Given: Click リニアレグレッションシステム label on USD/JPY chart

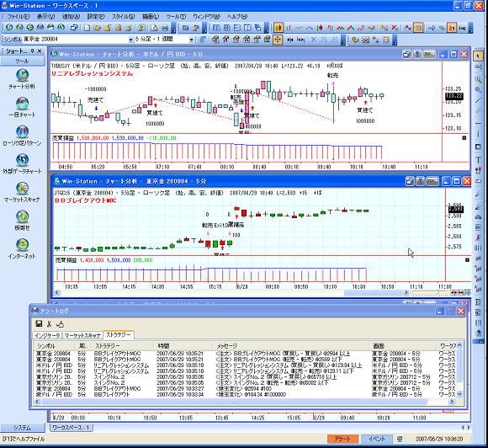Looking at the screenshot, I should tap(92, 73).
